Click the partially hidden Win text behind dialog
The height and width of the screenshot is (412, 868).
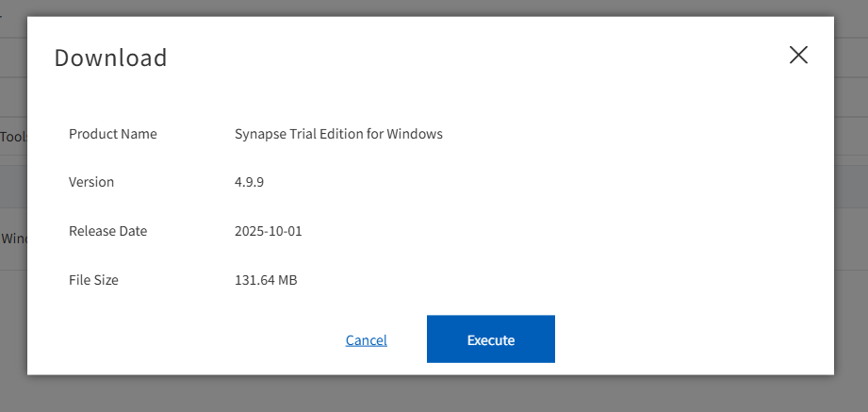coord(13,239)
